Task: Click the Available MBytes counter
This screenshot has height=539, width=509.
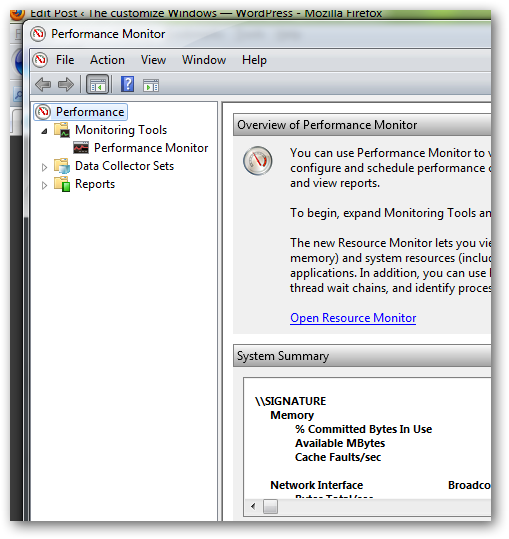Action: (x=340, y=443)
